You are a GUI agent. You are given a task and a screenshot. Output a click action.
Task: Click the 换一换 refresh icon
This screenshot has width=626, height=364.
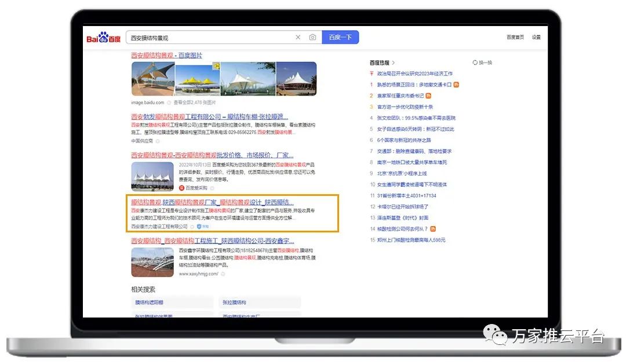click(475, 63)
